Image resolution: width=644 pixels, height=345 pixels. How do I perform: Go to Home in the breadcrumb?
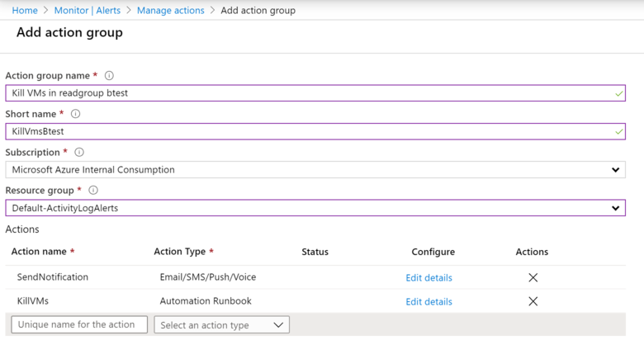point(25,10)
